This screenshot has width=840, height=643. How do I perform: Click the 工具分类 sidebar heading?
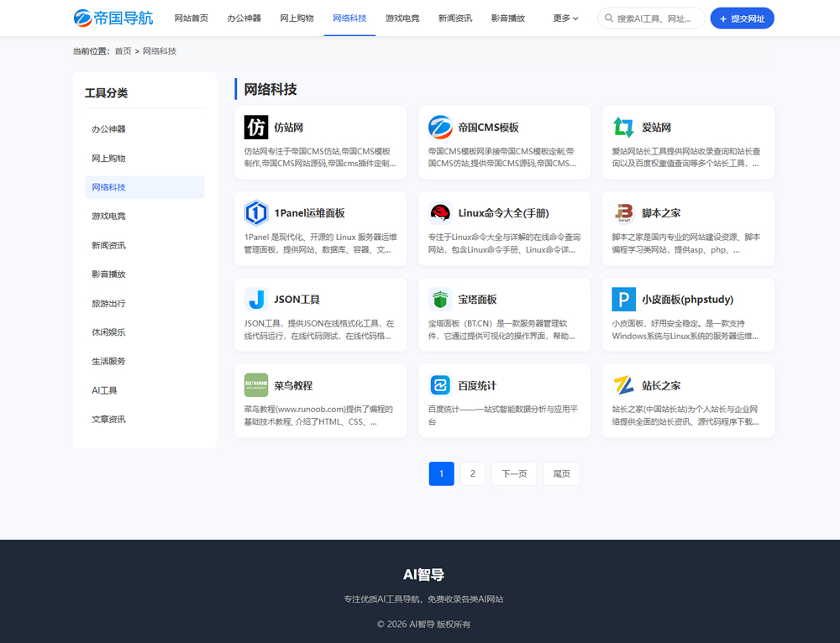[106, 92]
